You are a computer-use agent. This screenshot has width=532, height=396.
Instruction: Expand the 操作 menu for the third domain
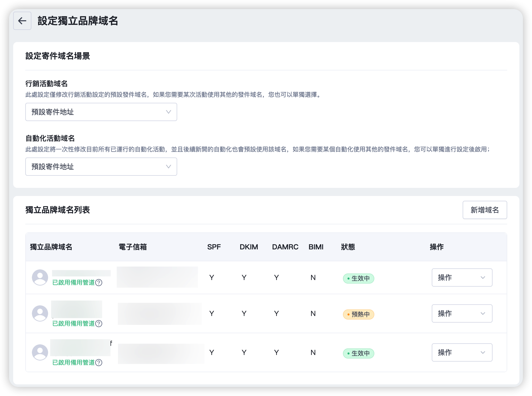[462, 352]
